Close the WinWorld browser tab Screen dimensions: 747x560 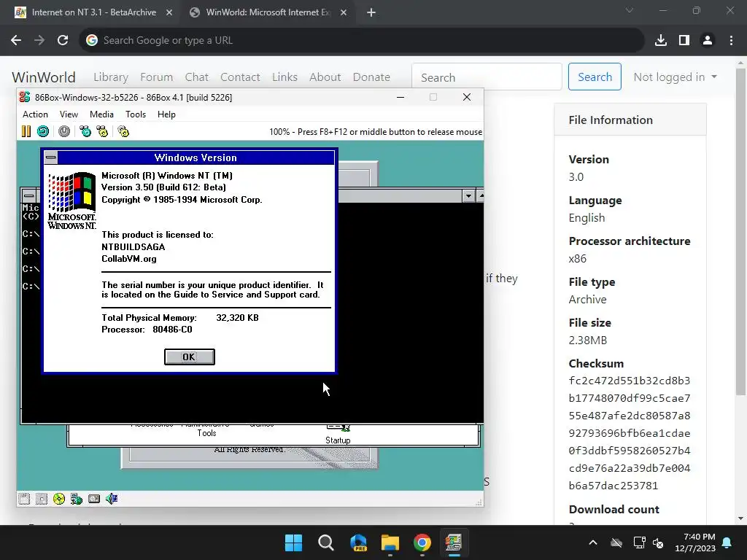344,12
